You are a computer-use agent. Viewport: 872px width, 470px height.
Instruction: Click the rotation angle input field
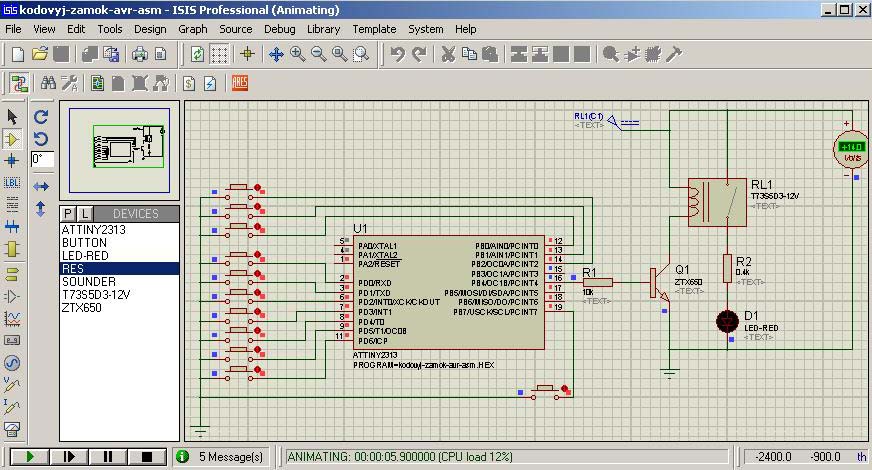click(x=42, y=159)
